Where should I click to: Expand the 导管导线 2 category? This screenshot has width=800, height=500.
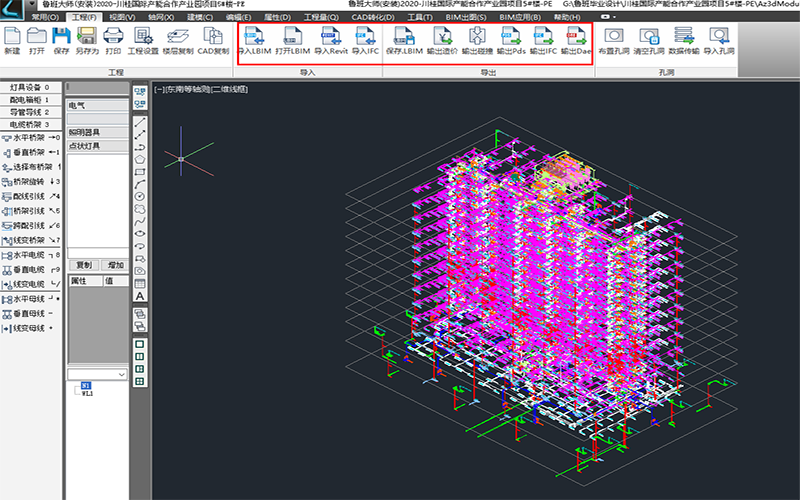click(31, 112)
